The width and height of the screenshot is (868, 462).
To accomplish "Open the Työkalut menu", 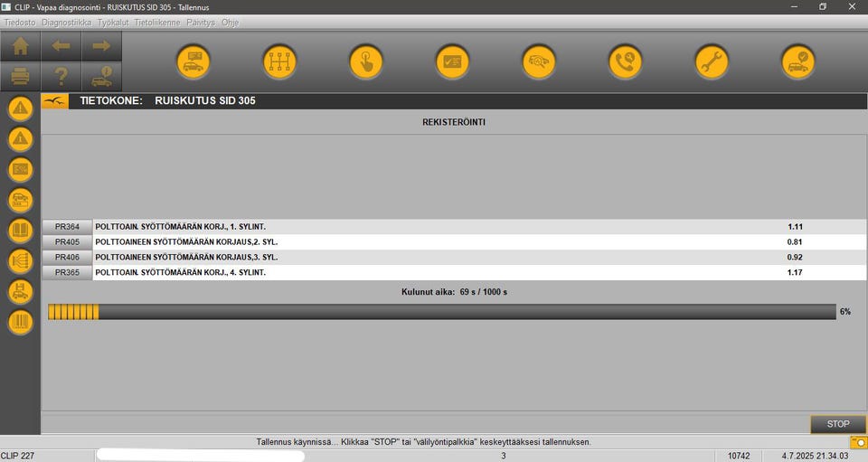I will (113, 23).
